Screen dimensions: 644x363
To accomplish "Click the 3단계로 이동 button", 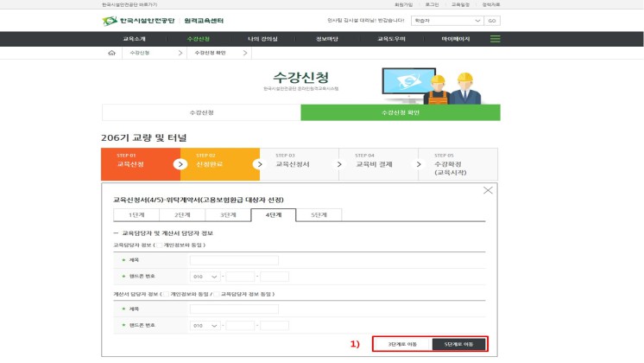I will pos(402,343).
